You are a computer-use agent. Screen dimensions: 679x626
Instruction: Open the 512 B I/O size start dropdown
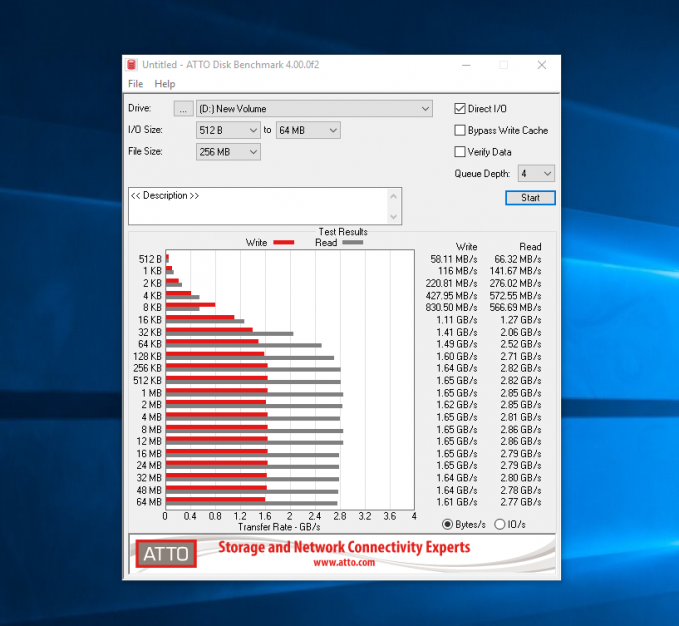pyautogui.click(x=228, y=130)
